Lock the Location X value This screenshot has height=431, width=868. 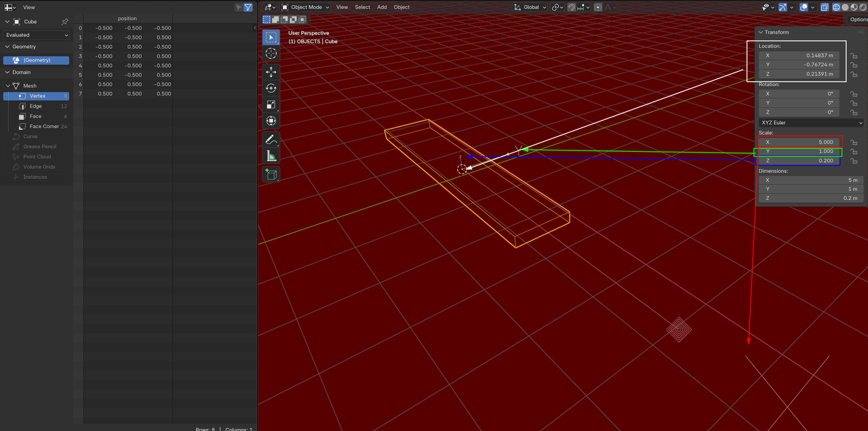coord(854,56)
